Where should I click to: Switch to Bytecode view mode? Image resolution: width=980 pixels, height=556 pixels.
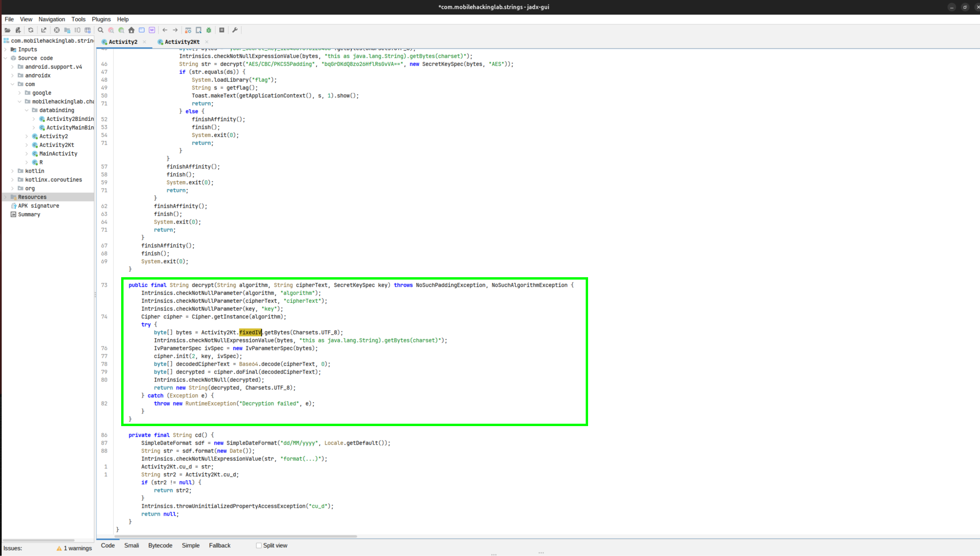click(160, 545)
